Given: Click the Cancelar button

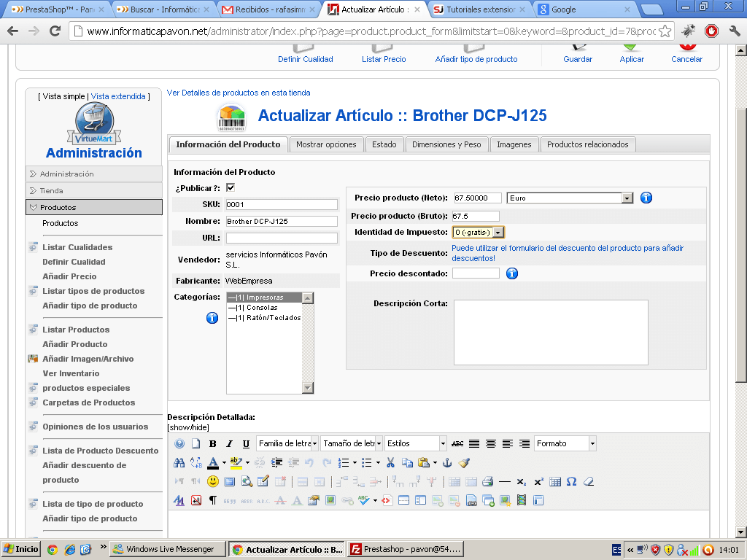Looking at the screenshot, I should [x=686, y=53].
